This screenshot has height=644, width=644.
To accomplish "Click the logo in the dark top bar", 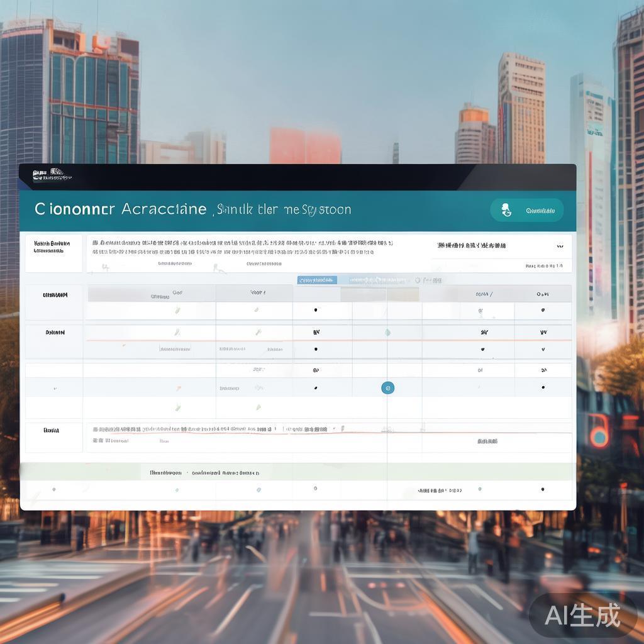I will (52, 175).
